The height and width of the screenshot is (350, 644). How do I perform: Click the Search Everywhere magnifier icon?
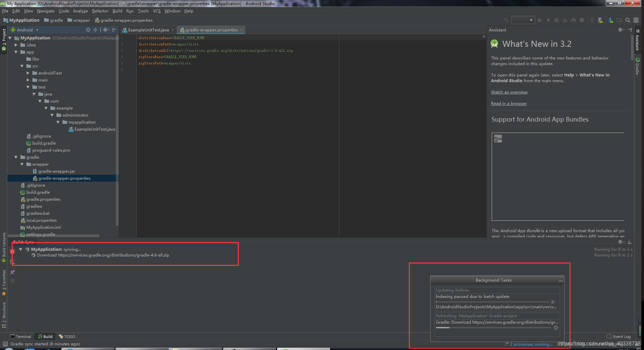point(628,20)
